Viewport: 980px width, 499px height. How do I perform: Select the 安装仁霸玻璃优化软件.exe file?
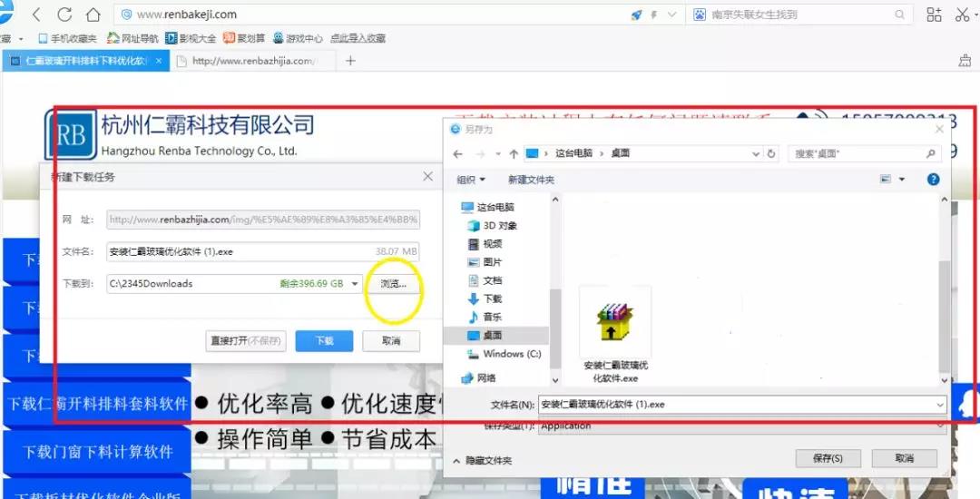pos(615,336)
